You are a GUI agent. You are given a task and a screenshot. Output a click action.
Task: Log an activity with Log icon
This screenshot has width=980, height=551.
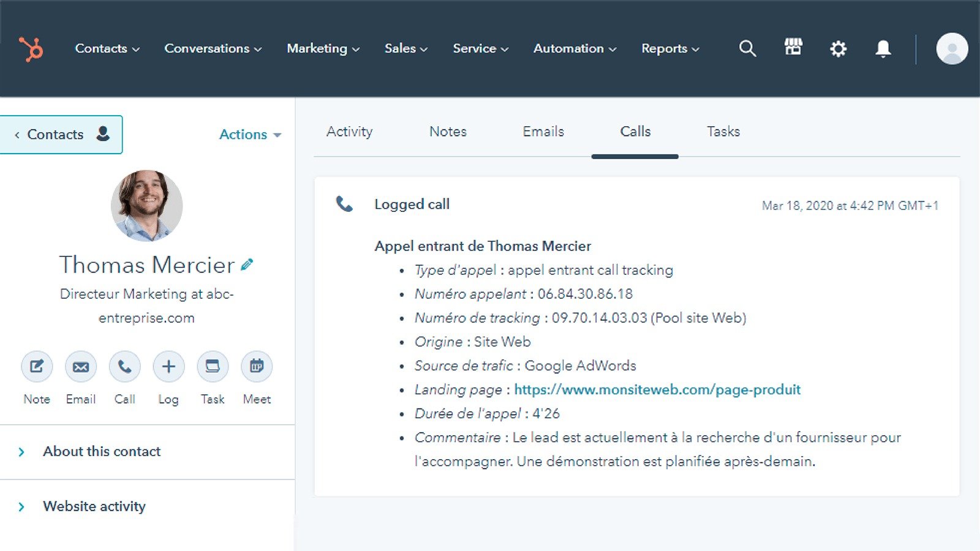[x=168, y=367]
